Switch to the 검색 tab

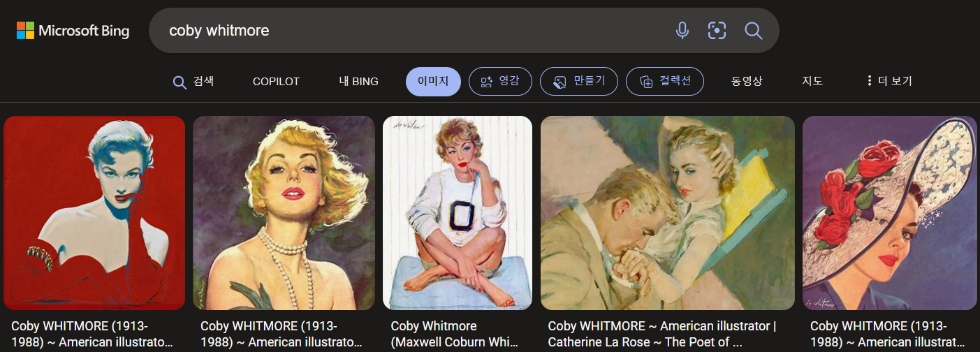click(x=193, y=81)
